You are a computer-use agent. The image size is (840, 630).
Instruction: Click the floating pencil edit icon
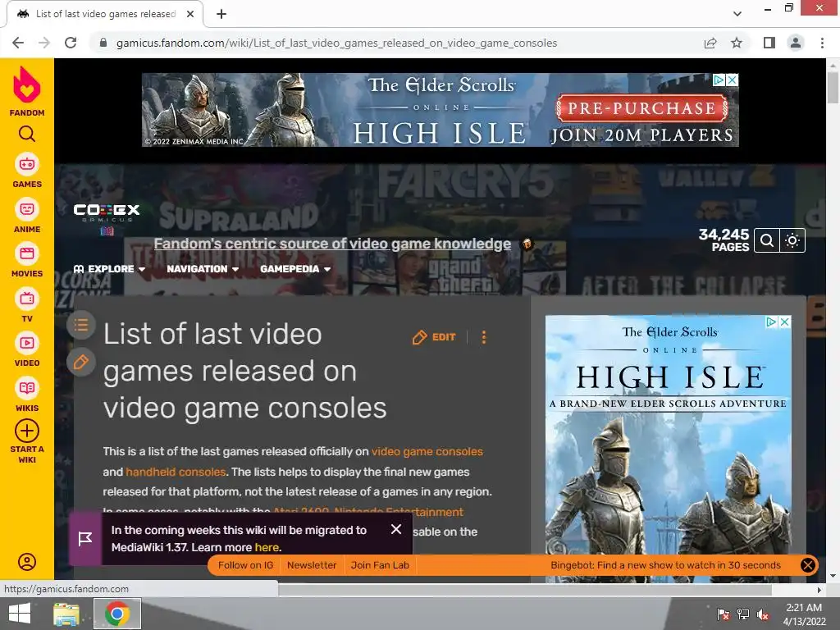(81, 362)
